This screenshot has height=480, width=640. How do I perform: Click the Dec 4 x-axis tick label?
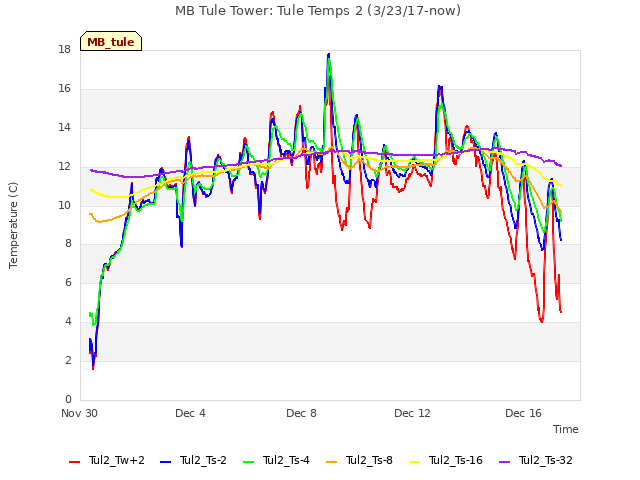pyautogui.click(x=190, y=413)
